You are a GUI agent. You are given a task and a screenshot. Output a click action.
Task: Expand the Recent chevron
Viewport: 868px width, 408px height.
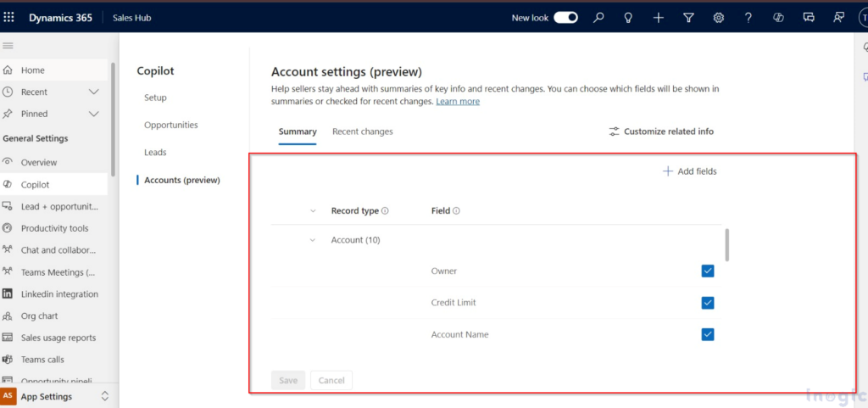(94, 92)
